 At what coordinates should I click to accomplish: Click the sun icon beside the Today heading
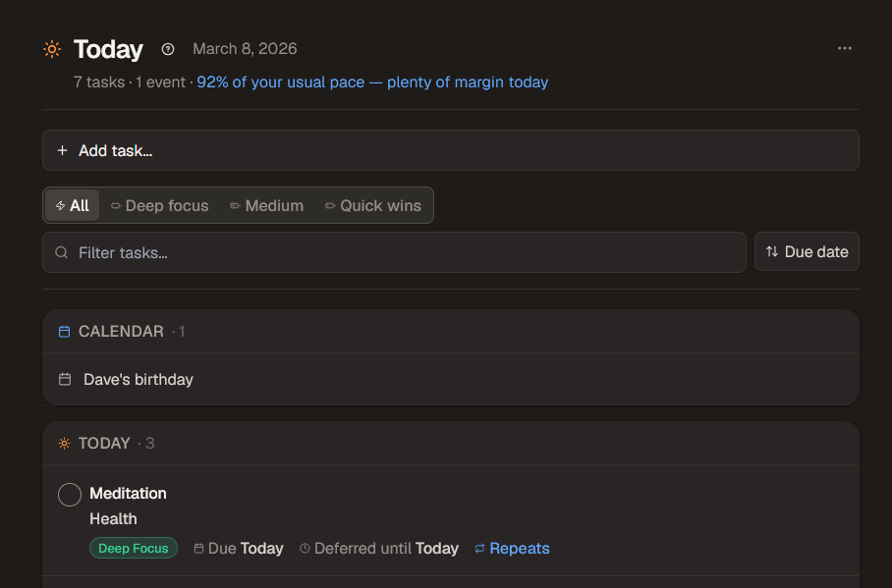point(51,48)
